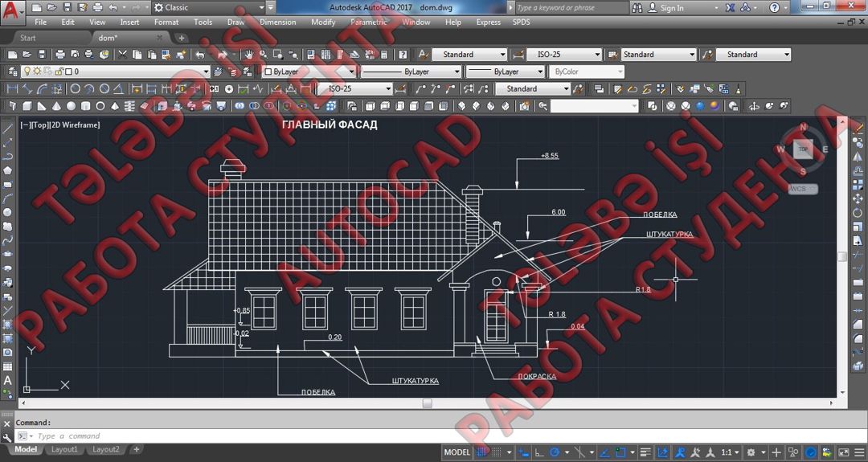Click the new drawing tab plus button
Image resolution: width=868 pixels, height=462 pixels.
coord(181,38)
